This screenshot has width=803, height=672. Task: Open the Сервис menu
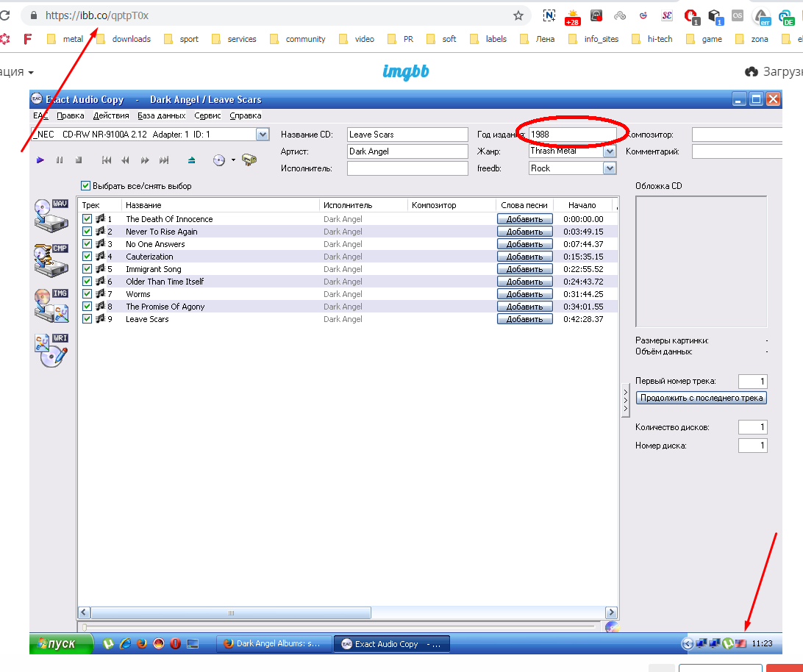coord(207,115)
